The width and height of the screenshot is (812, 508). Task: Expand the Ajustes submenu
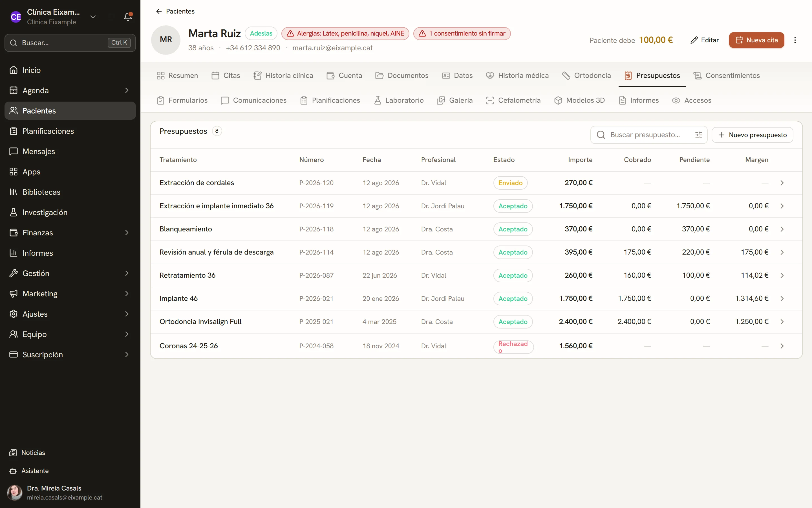127,314
